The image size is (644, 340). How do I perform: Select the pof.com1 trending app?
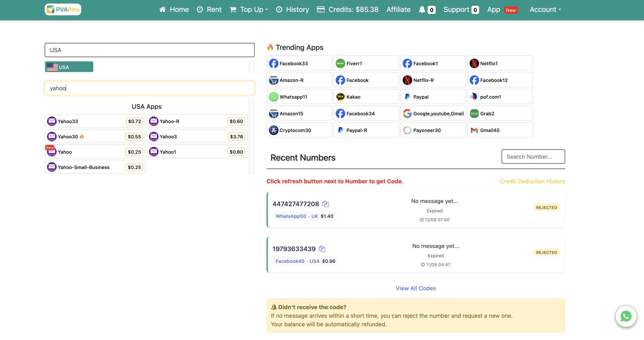click(x=500, y=97)
